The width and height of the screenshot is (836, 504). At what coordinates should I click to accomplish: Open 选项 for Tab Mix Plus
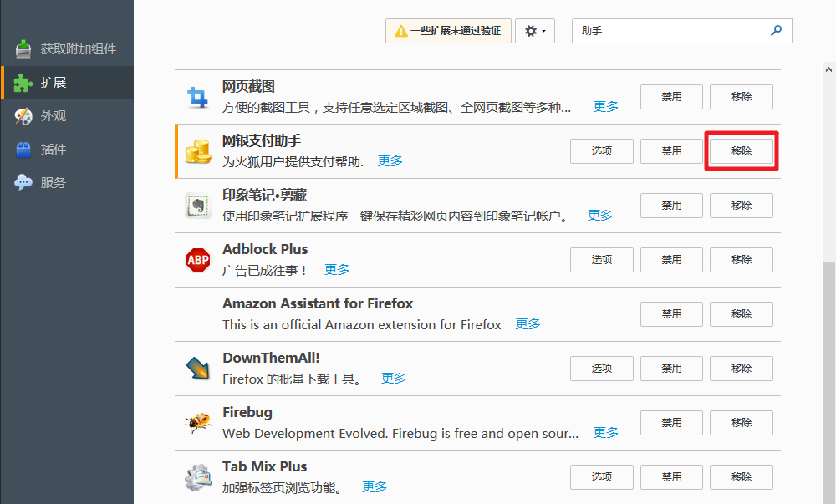pyautogui.click(x=601, y=476)
